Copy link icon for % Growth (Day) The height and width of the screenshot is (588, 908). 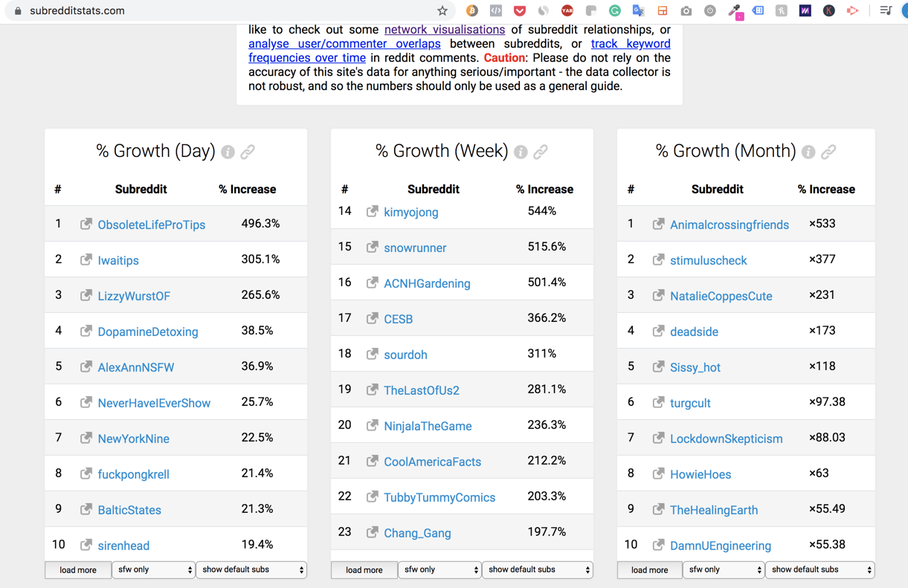pyautogui.click(x=248, y=152)
